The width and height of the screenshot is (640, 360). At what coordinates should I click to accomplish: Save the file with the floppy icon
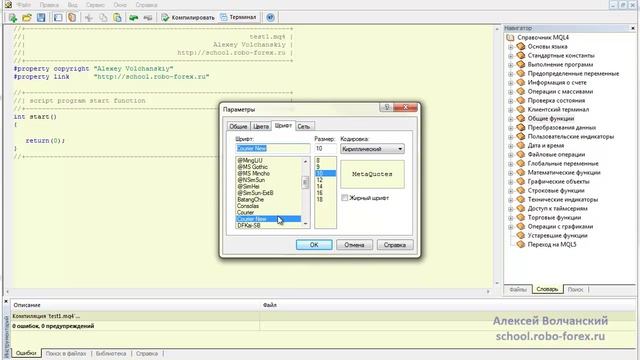41,18
